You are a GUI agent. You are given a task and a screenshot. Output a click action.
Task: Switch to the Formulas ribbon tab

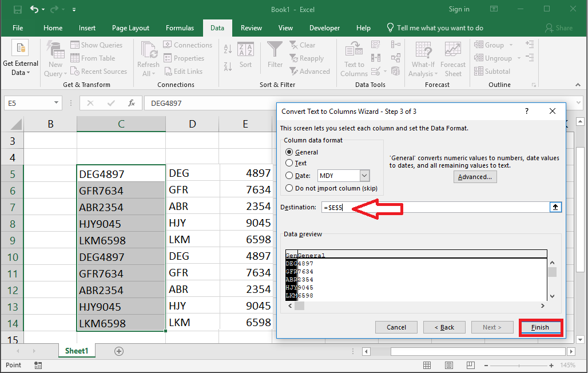(x=180, y=28)
